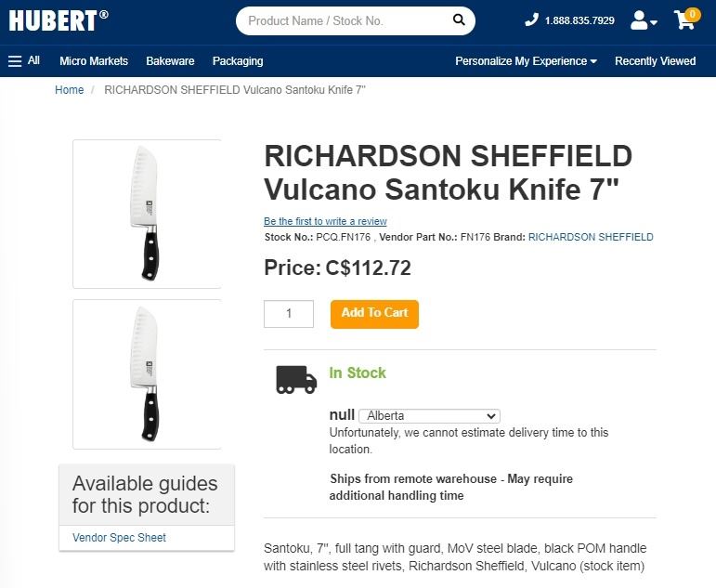The width and height of the screenshot is (716, 588).
Task: Open the All hamburger menu
Action: (24, 61)
